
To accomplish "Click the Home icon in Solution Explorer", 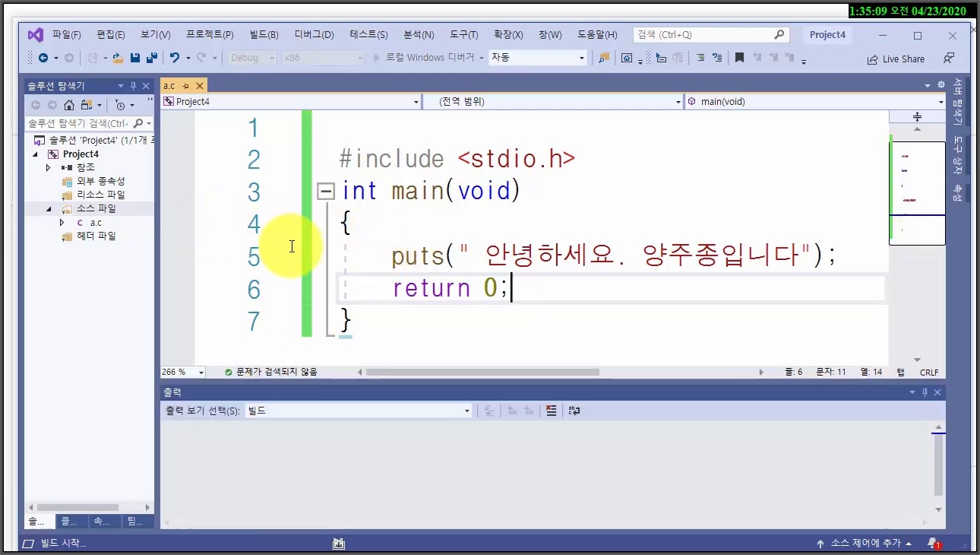I will [69, 105].
